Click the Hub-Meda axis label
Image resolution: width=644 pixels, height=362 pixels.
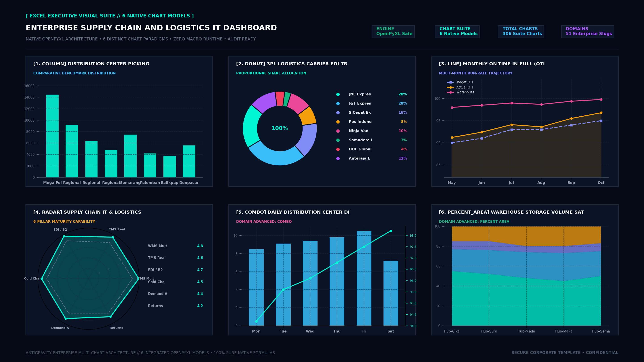pyautogui.click(x=526, y=331)
